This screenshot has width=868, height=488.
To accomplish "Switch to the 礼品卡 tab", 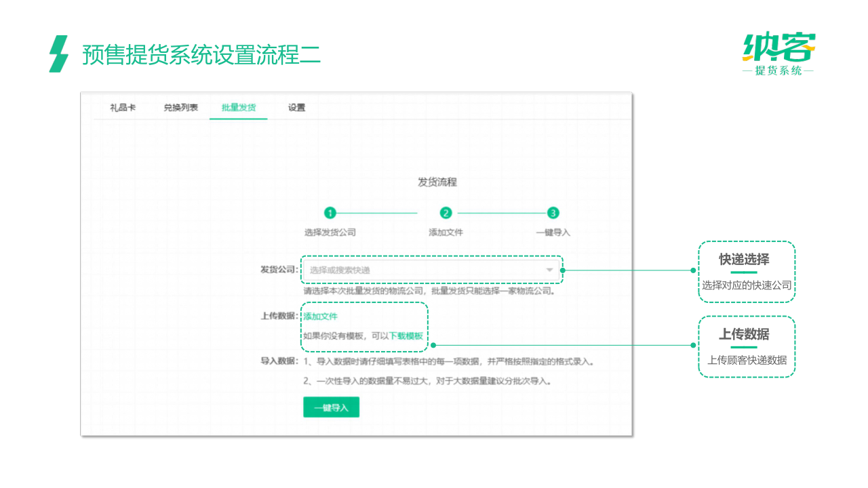I will (x=123, y=108).
